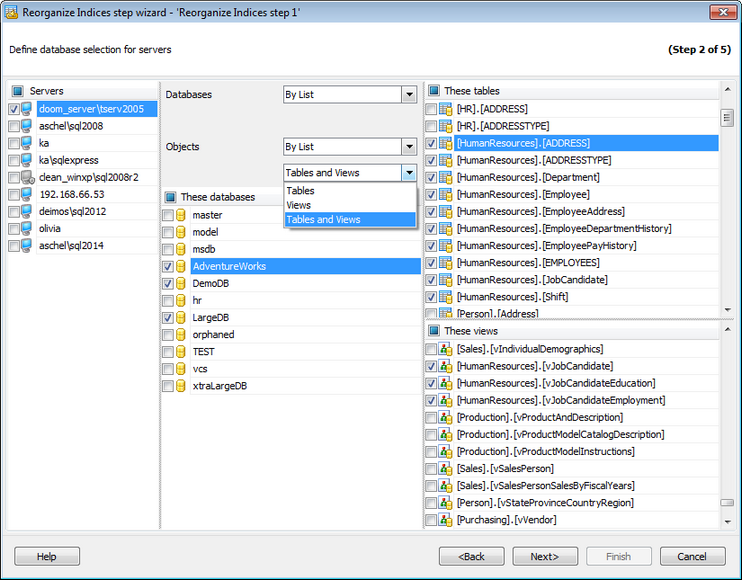This screenshot has width=742, height=580.
Task: Click the [HumanResources].[Shift] table icon
Action: (445, 297)
